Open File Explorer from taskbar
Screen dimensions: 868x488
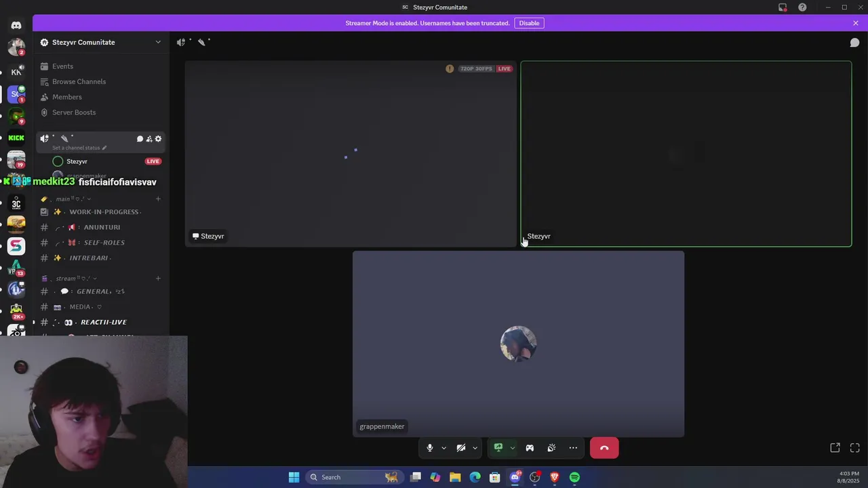coord(455,477)
